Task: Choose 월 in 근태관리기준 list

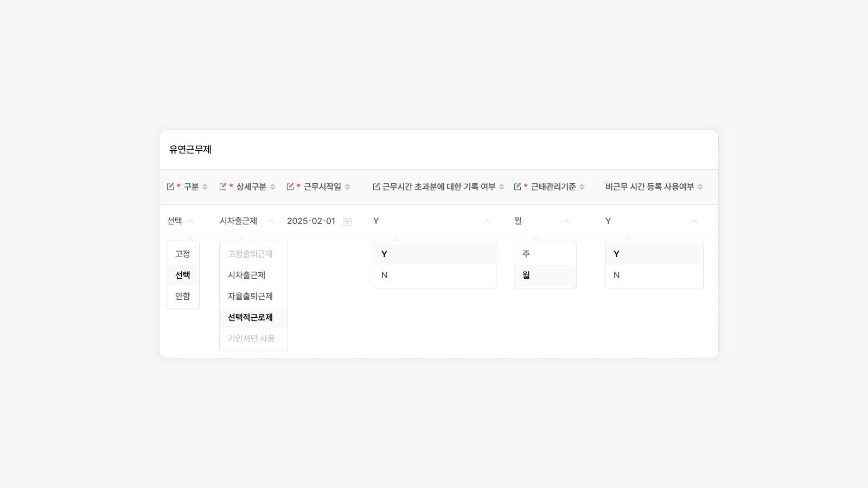Action: (x=545, y=275)
